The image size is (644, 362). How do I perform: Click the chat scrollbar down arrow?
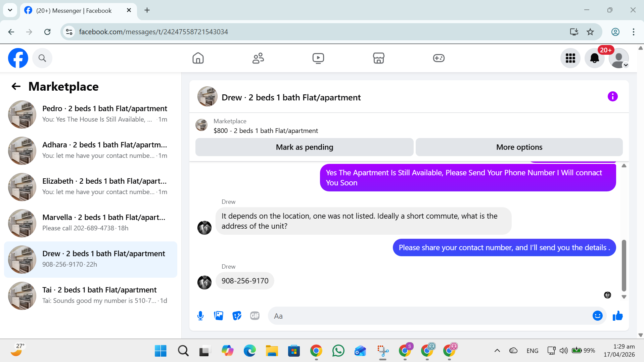(624, 297)
